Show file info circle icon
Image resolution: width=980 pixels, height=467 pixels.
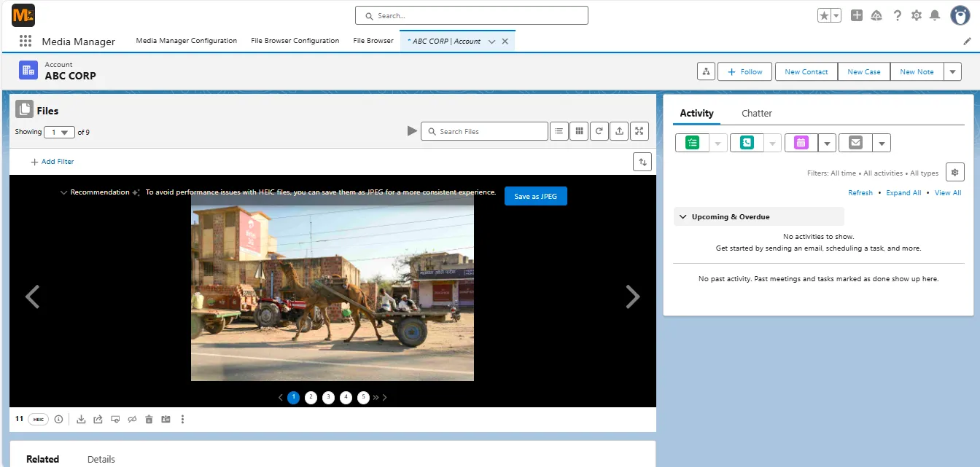click(x=59, y=419)
